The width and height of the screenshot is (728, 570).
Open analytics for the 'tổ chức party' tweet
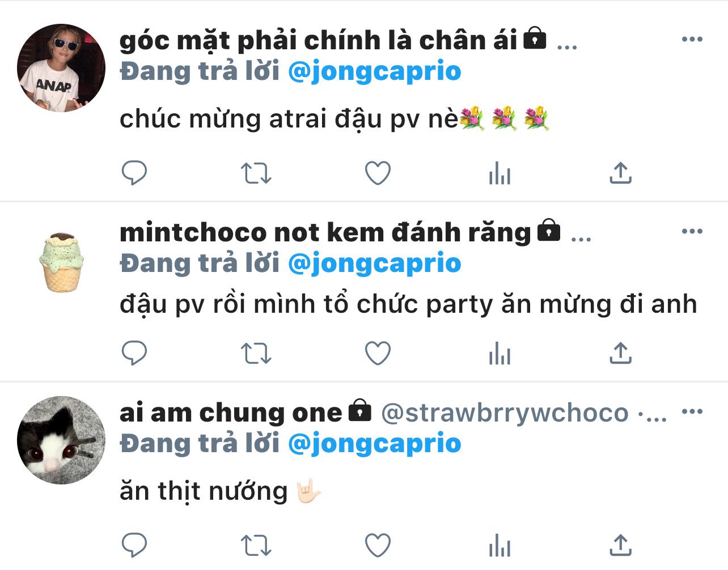(x=500, y=354)
